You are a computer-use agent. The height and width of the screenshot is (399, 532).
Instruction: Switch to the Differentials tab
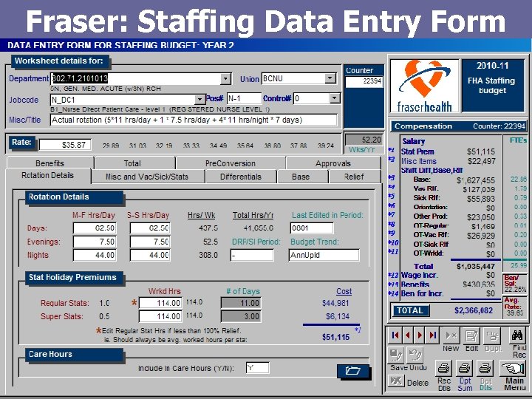241,177
